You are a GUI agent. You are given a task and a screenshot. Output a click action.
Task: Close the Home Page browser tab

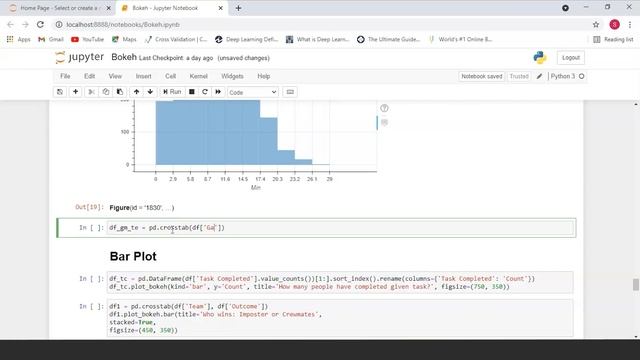tap(108, 8)
